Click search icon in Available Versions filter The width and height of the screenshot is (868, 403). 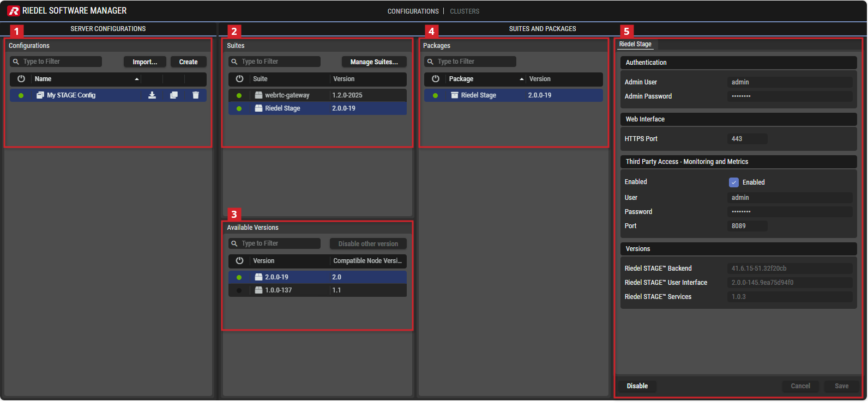point(234,243)
